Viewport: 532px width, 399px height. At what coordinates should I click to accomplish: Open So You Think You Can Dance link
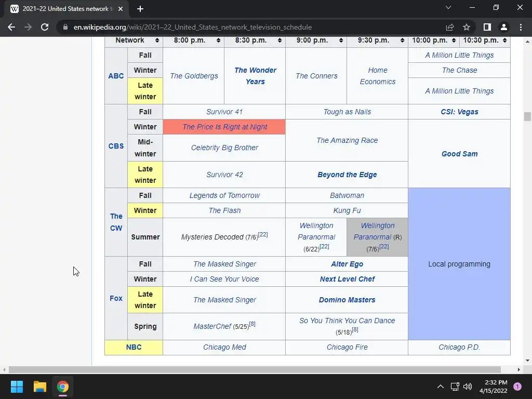(x=347, y=321)
